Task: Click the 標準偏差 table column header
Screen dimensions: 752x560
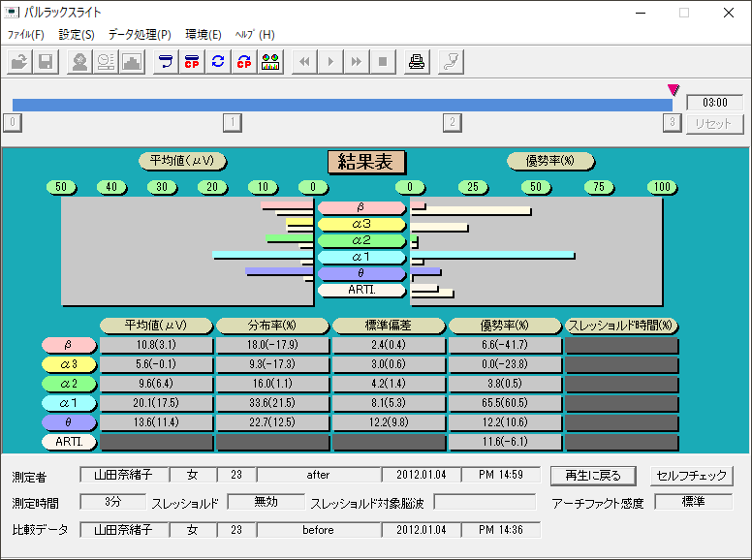Action: (389, 326)
